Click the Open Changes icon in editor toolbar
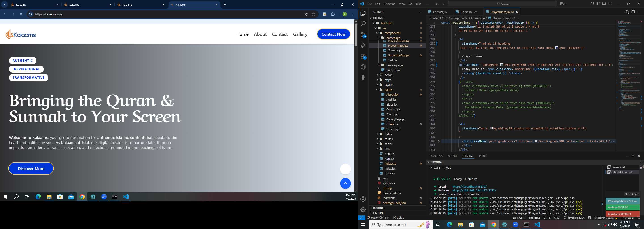The height and width of the screenshot is (229, 644). tap(627, 12)
